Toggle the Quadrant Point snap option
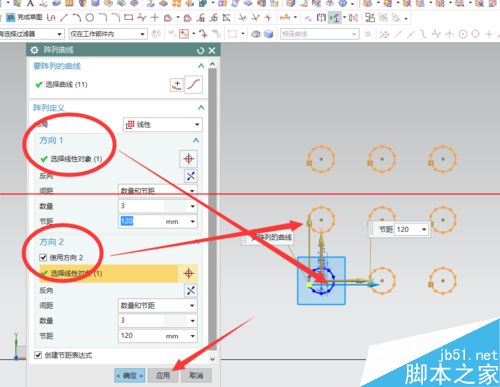 point(476,34)
